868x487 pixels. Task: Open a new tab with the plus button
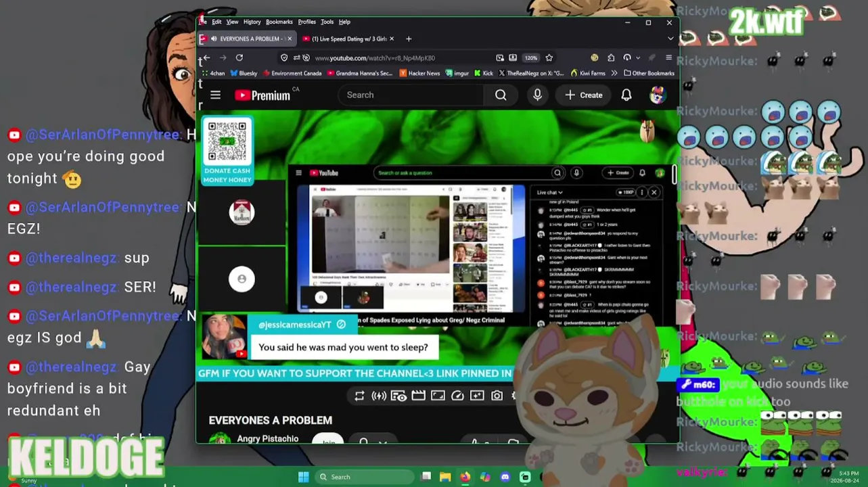coord(409,39)
